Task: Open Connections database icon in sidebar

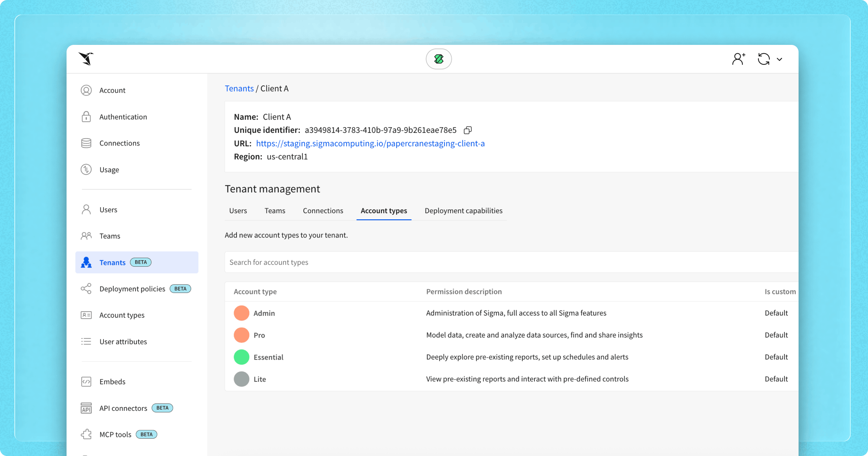Action: point(86,143)
